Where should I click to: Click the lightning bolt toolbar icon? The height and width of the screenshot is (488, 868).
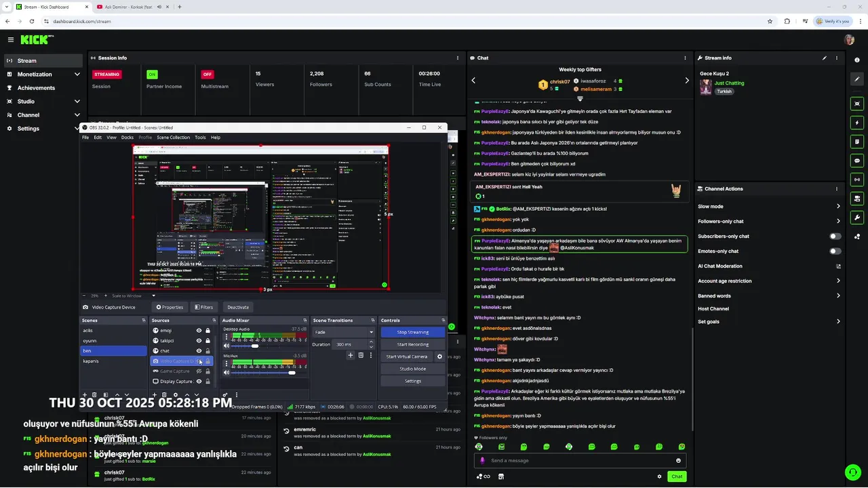coord(857,123)
